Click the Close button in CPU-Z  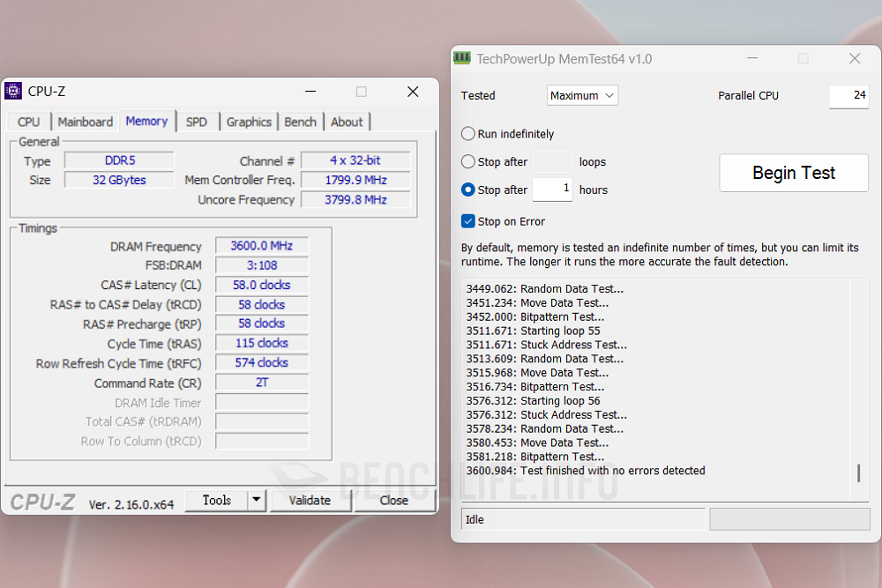393,500
